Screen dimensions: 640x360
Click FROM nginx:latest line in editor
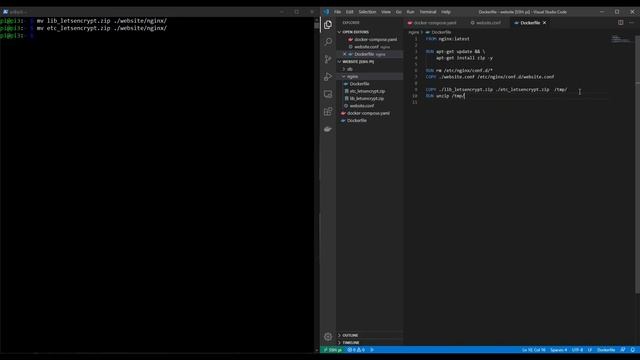[447, 39]
